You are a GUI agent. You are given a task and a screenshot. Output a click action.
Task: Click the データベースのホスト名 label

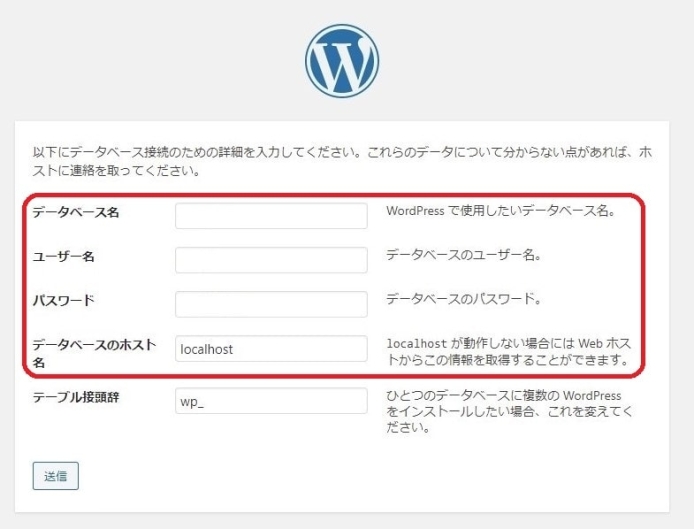[94, 353]
